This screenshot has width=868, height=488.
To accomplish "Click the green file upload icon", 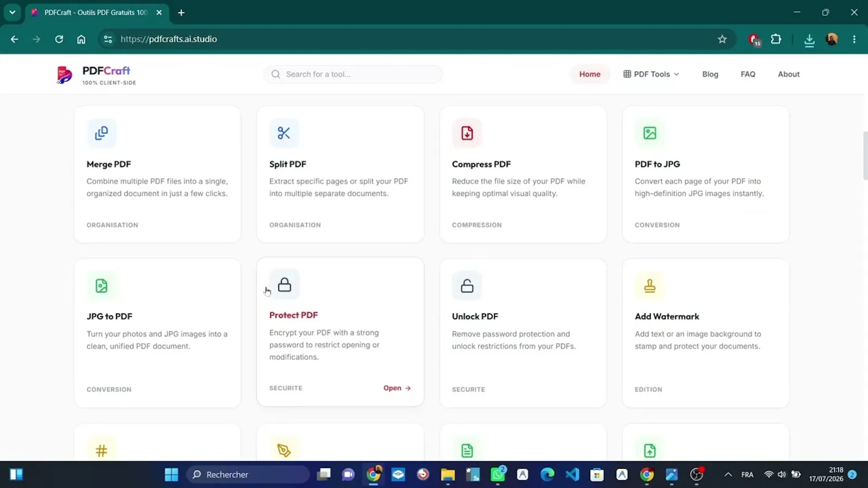I will (649, 451).
